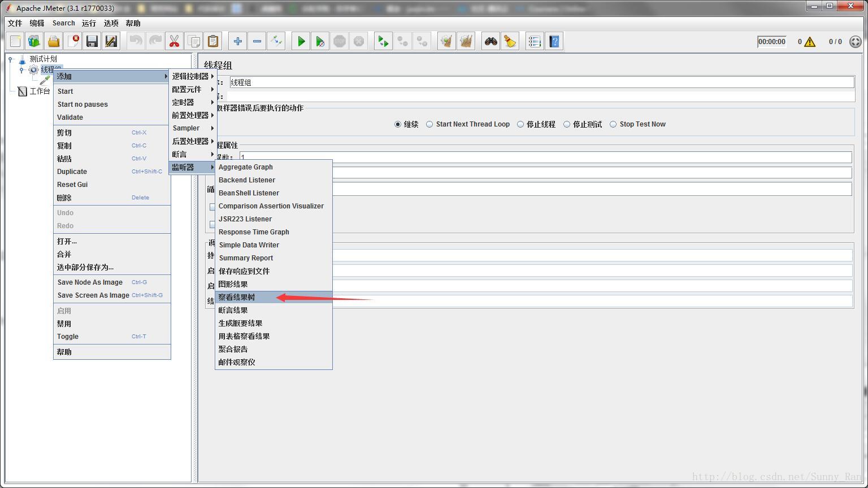Choose Summary Report listener
The image size is (868, 488).
pos(274,258)
